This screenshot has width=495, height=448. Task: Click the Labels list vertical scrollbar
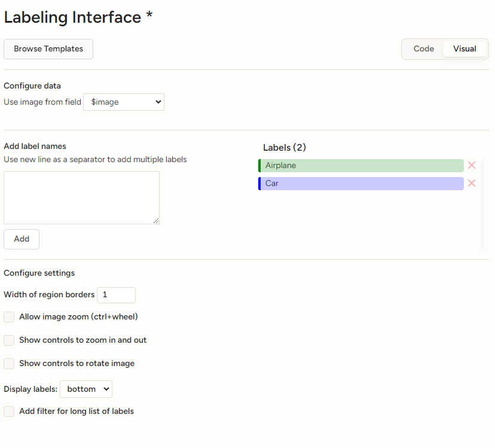coord(482,203)
